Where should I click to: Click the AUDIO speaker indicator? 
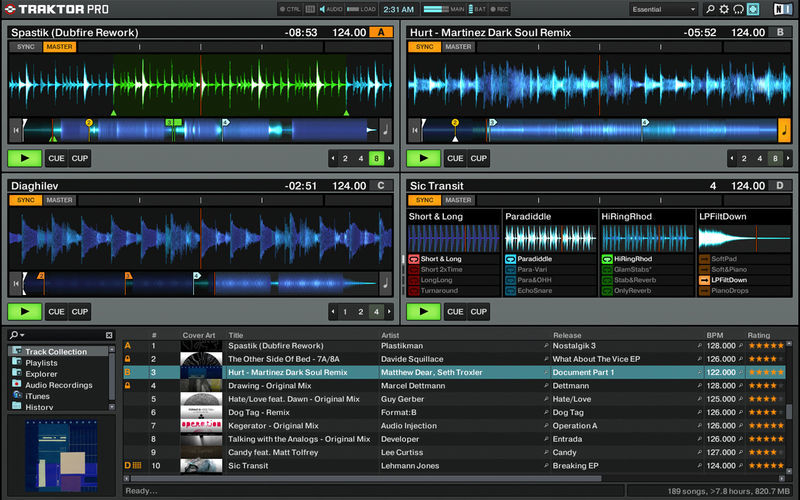click(x=331, y=9)
